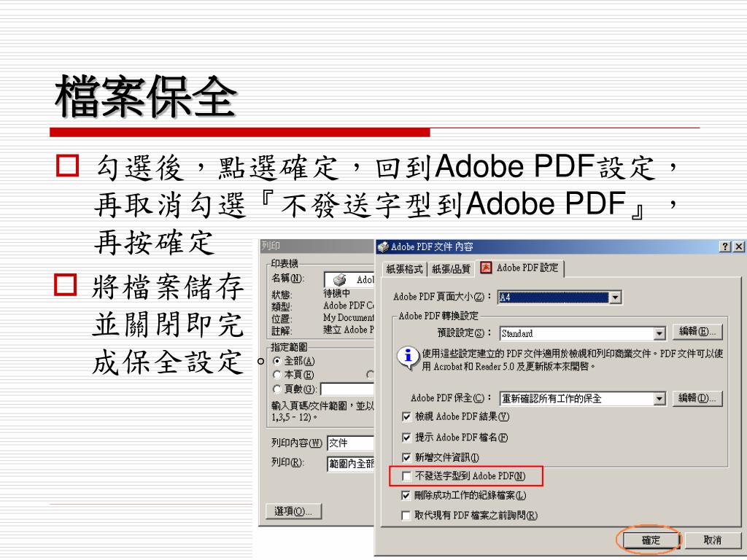This screenshot has height=560, width=747.
Task: Click the help question mark button in the title bar
Action: tap(725, 246)
